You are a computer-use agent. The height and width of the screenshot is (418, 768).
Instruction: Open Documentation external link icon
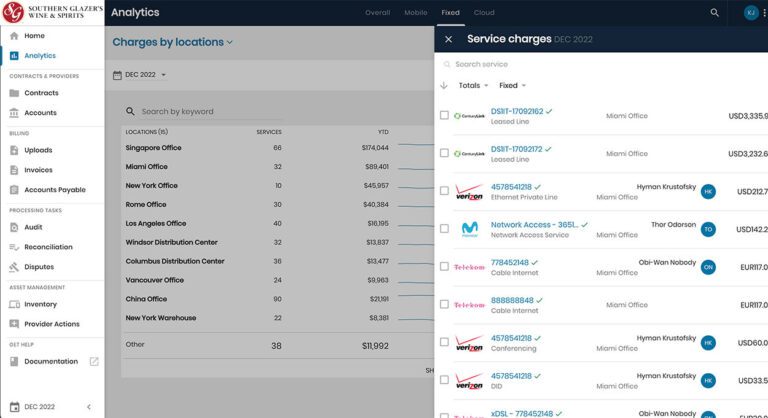94,362
